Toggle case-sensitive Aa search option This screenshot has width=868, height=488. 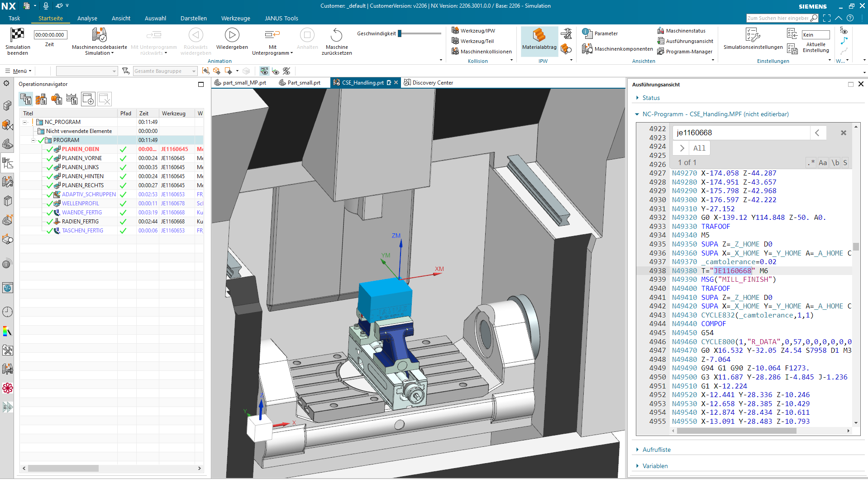(x=823, y=163)
